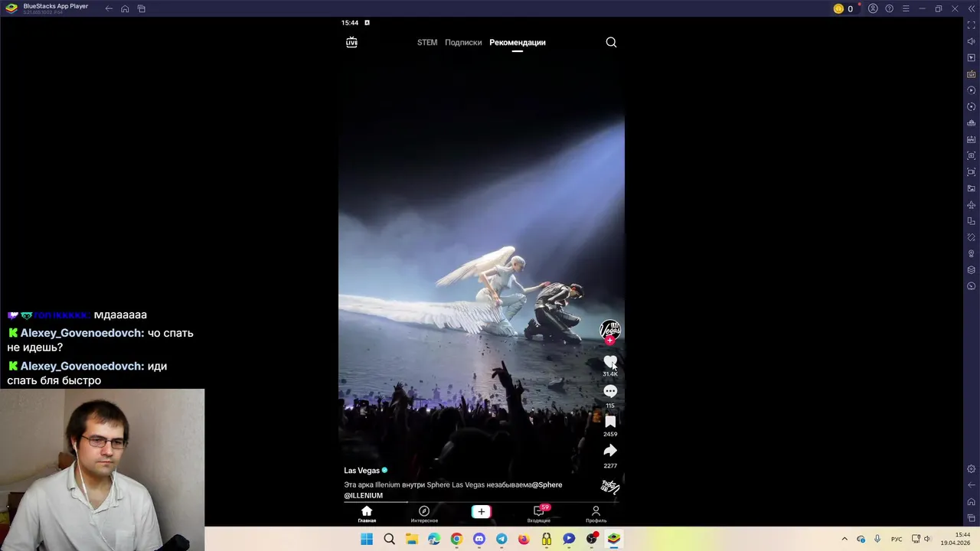Open Discord from the taskbar
The width and height of the screenshot is (980, 551).
pyautogui.click(x=479, y=539)
